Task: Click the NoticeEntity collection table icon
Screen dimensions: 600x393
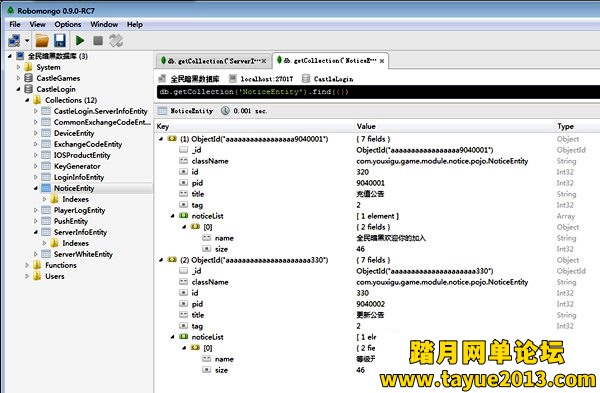Action: pyautogui.click(x=46, y=188)
